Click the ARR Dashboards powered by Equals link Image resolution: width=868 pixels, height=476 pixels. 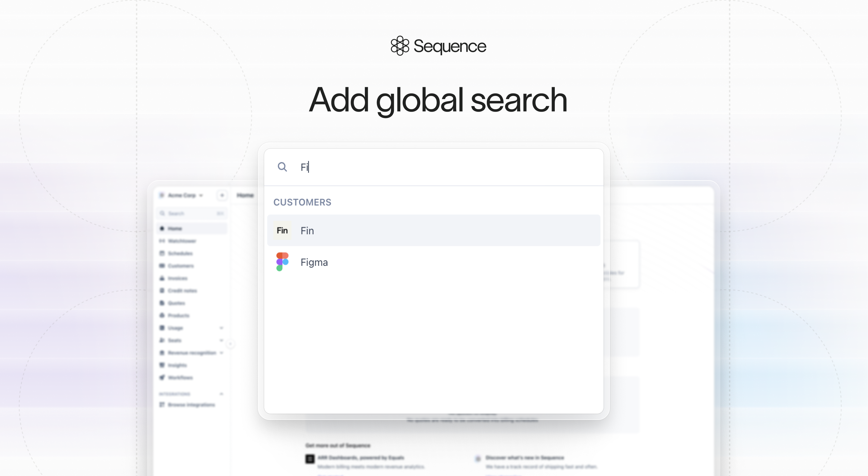[x=361, y=458]
